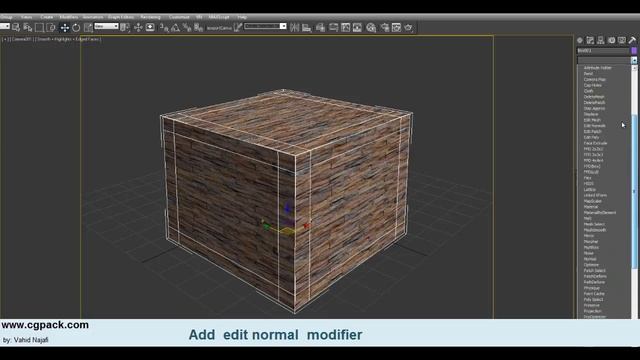
Task: Open reference coordinate system View dropdown
Action: 106,27
